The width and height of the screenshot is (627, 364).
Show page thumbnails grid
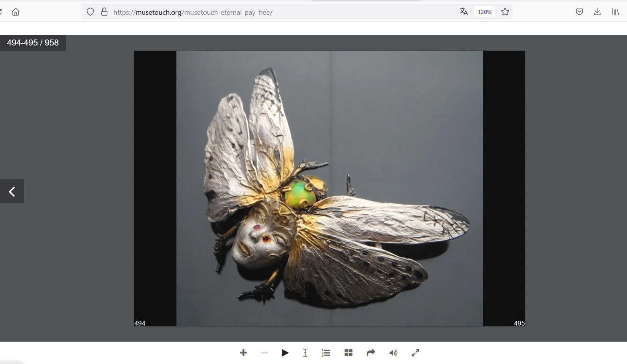click(348, 353)
